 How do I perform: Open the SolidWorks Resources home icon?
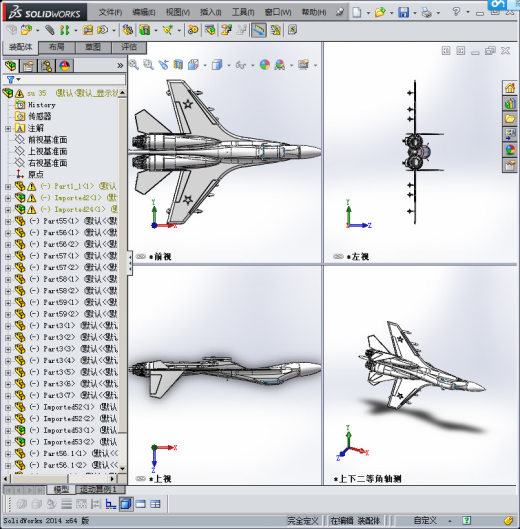point(510,88)
